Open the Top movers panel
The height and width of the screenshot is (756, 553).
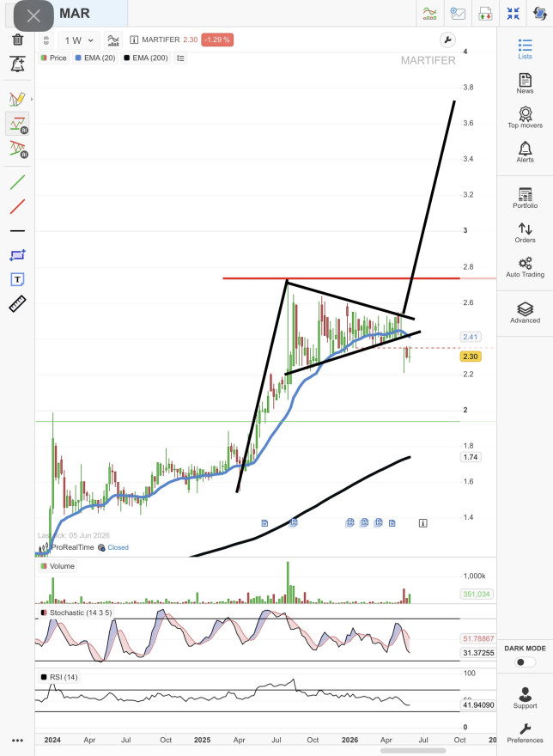pos(525,118)
